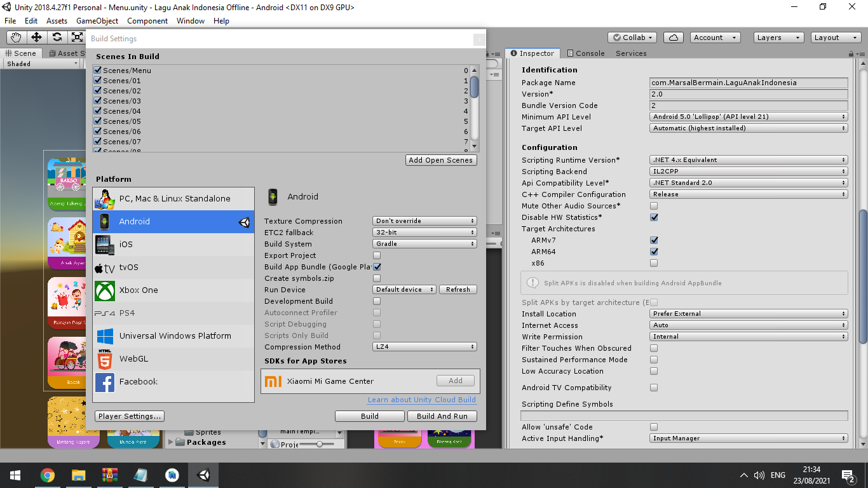This screenshot has width=868, height=488.
Task: Open Install Location dropdown
Action: 749,314
